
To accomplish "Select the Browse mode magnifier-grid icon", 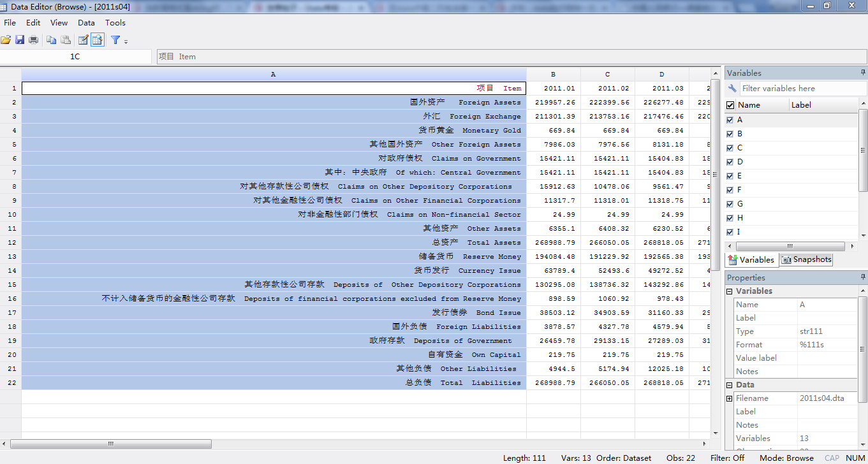I will [x=97, y=40].
